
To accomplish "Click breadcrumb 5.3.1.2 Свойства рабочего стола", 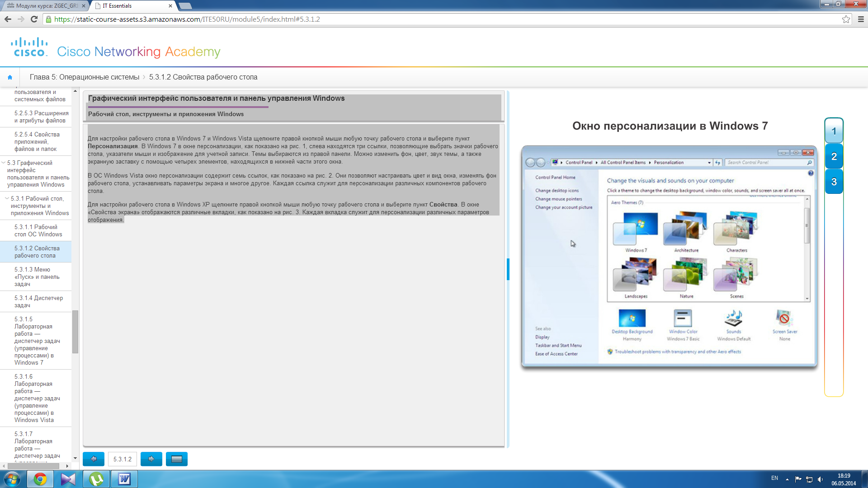I will tap(203, 77).
